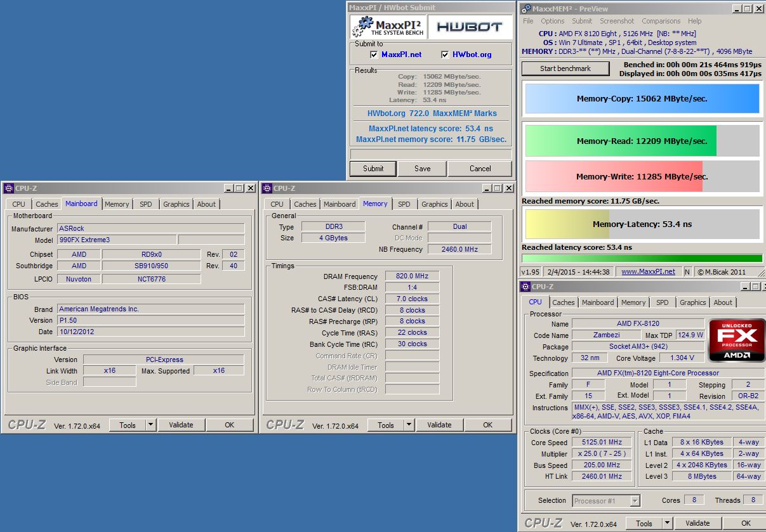Click the Southbridge SB910/950 value
The image size is (766, 532).
[151, 266]
